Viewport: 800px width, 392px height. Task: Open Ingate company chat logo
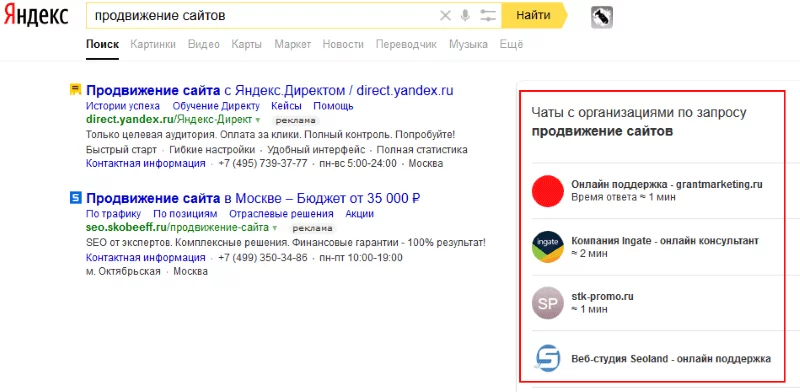pyautogui.click(x=547, y=247)
